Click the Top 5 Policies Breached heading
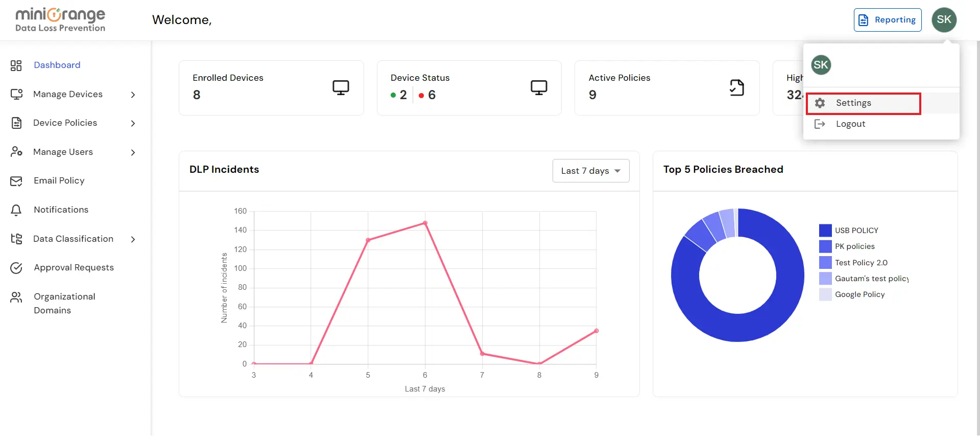The height and width of the screenshot is (436, 980). 723,169
